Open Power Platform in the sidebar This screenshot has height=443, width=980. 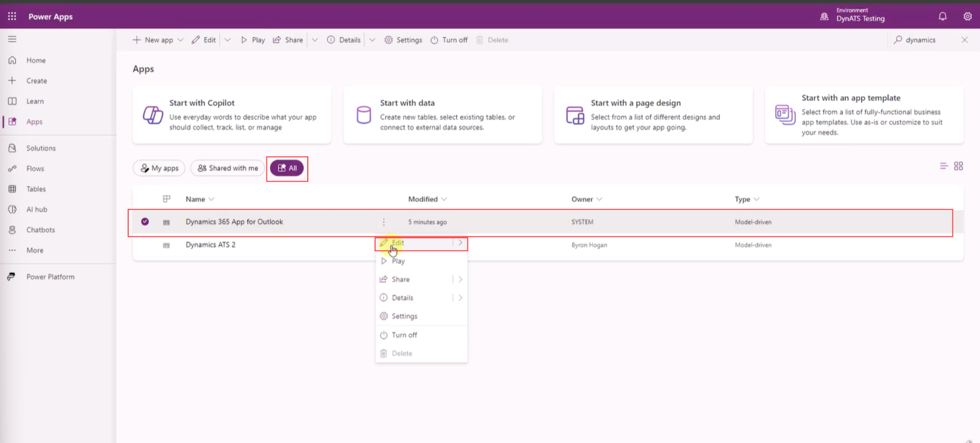point(50,277)
